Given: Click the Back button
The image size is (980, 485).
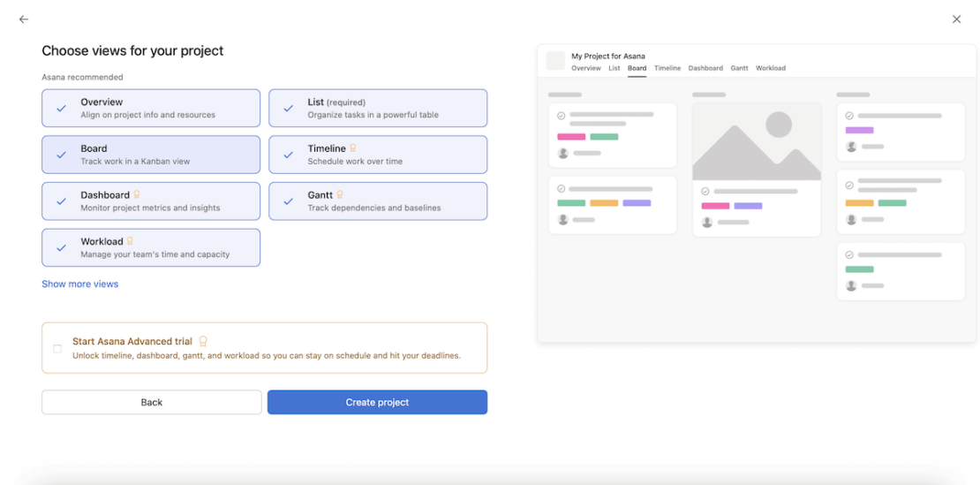Looking at the screenshot, I should (152, 403).
